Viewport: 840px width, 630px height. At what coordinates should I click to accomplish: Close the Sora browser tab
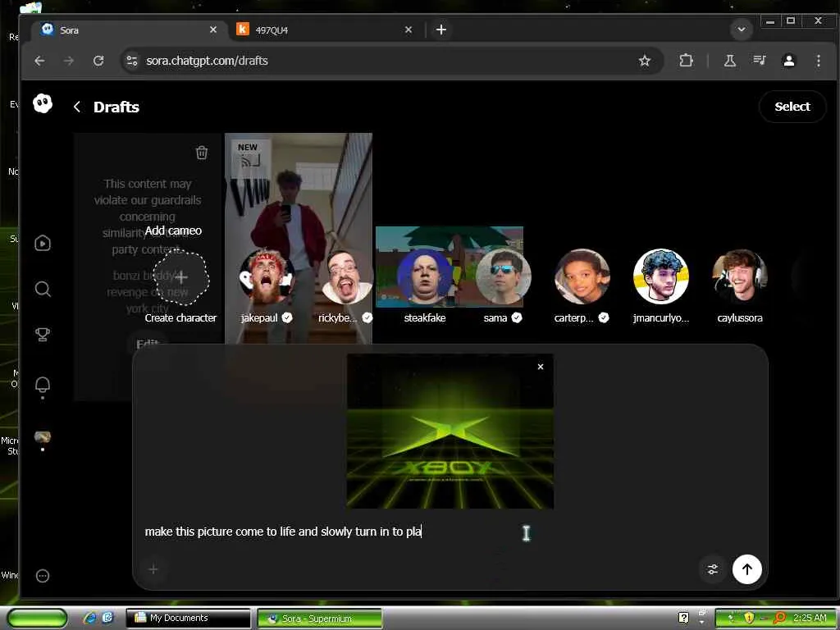tap(213, 30)
